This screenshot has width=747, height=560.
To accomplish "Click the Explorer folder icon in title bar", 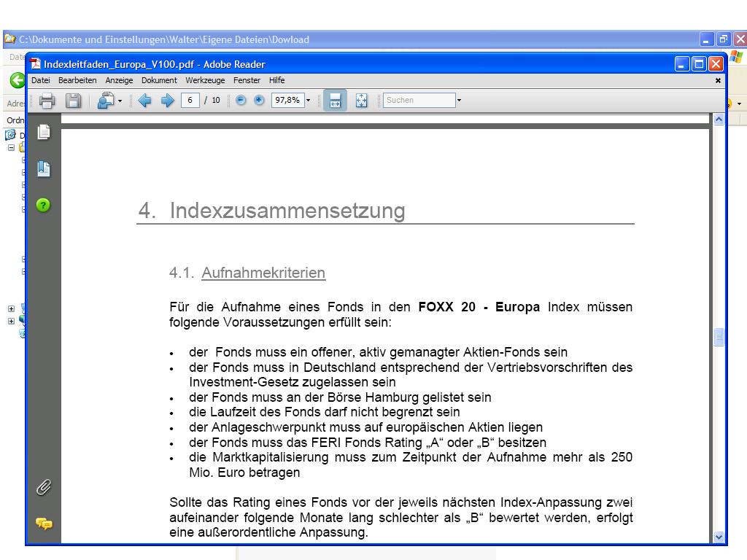I will [10, 39].
